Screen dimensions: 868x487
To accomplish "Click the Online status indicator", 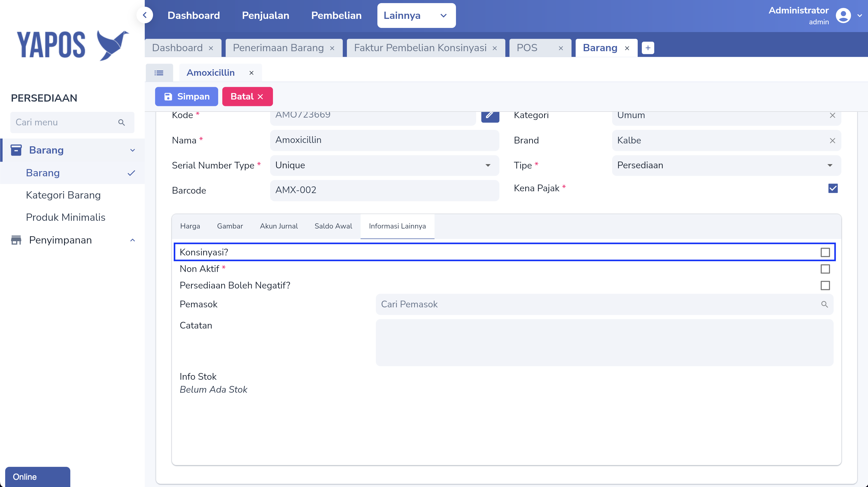I will pos(38,477).
